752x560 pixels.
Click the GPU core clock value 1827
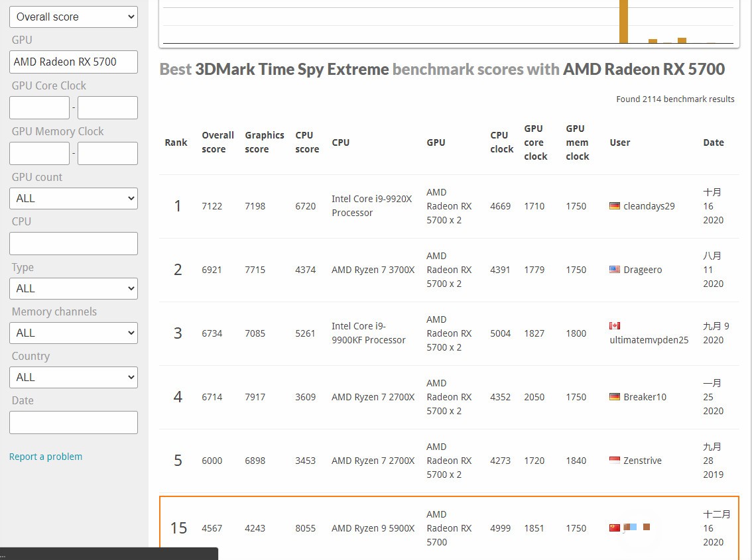[x=534, y=333]
